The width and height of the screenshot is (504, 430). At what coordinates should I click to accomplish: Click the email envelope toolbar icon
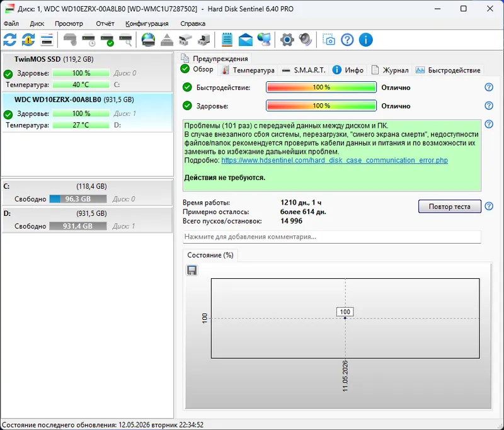pos(246,40)
